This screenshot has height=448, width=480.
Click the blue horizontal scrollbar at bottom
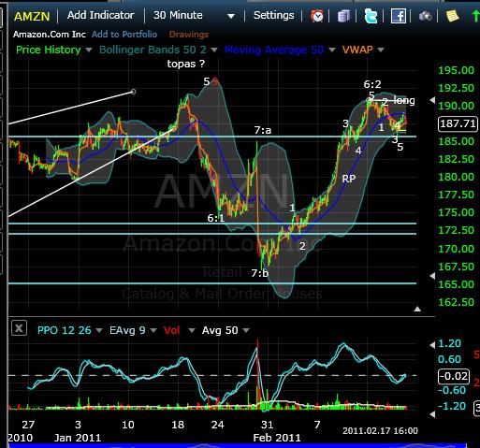pos(238,445)
